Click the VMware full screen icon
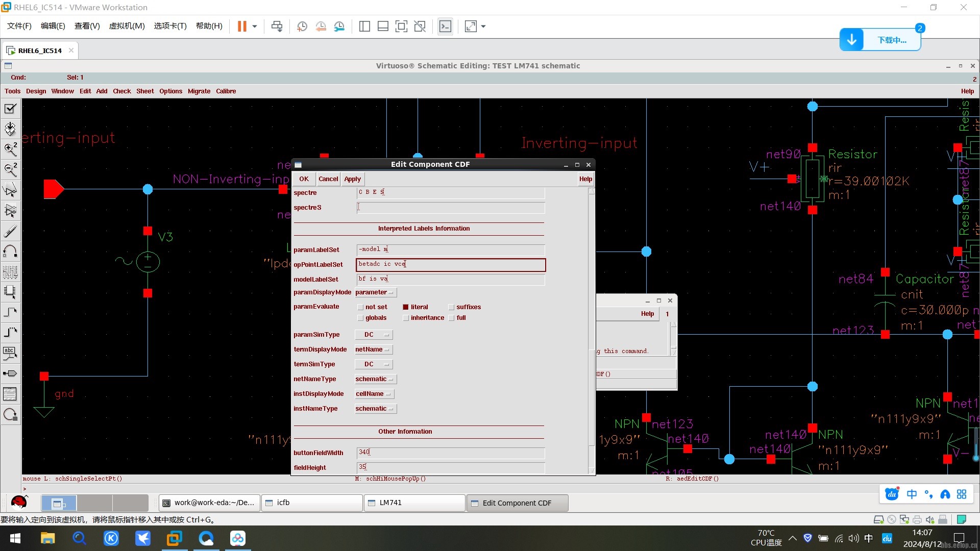Screen dimensions: 980x551 tap(401, 27)
